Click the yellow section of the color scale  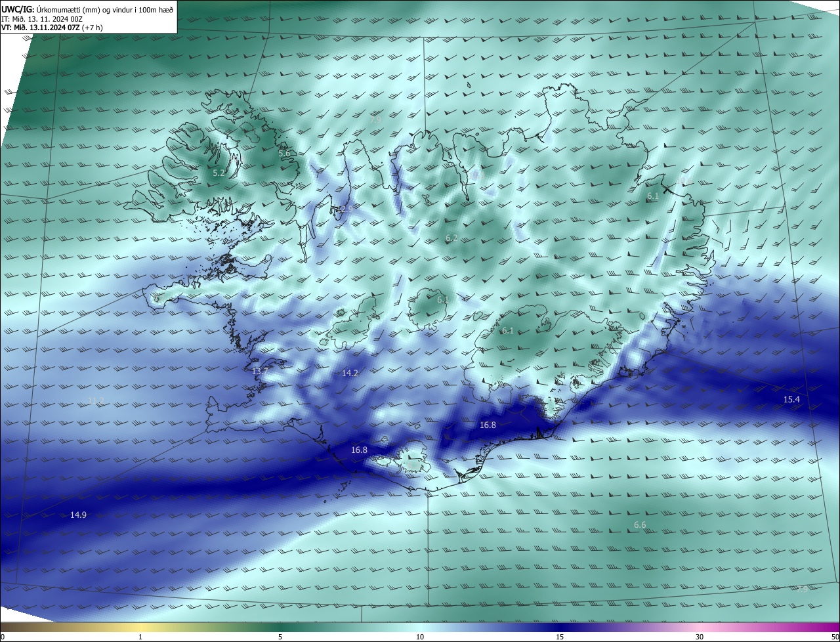tap(140, 627)
